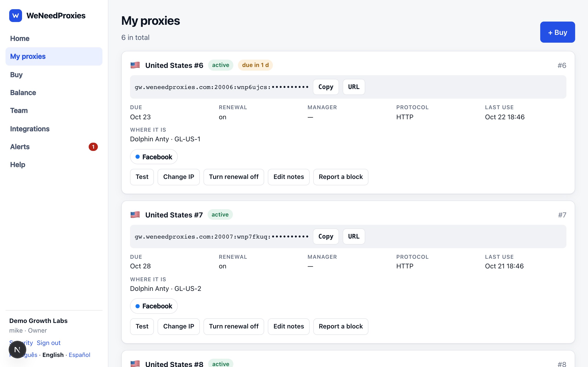Switch language to Español
Screen dimensions: 588x367
point(79,355)
